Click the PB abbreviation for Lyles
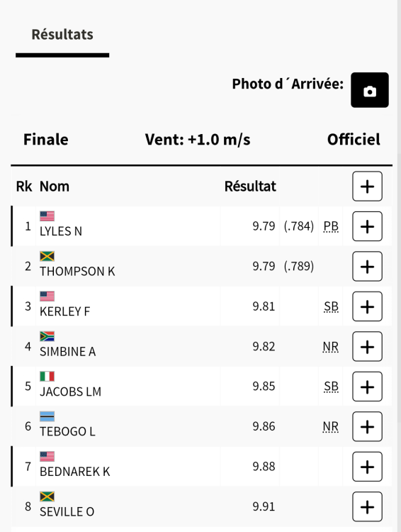This screenshot has width=401, height=532. (331, 226)
